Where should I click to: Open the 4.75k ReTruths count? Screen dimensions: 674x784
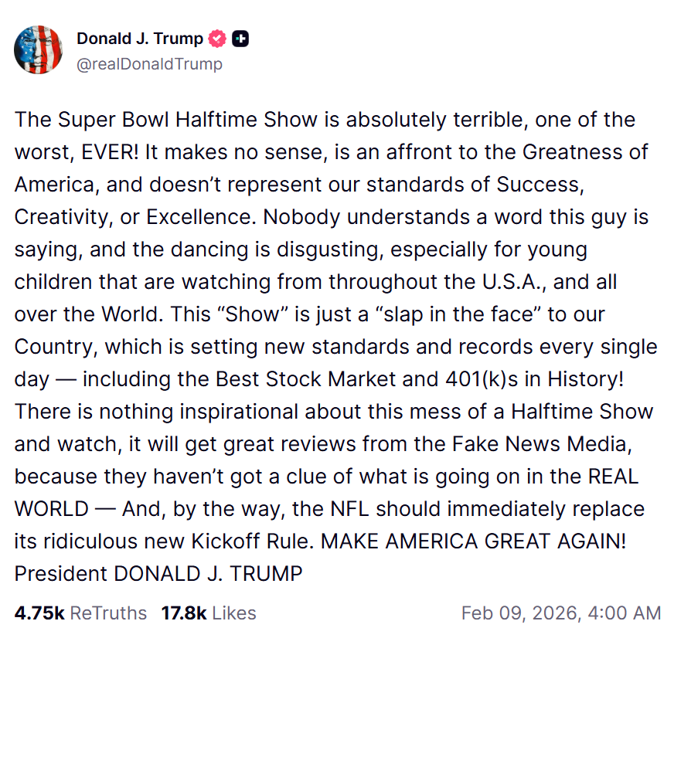point(39,613)
